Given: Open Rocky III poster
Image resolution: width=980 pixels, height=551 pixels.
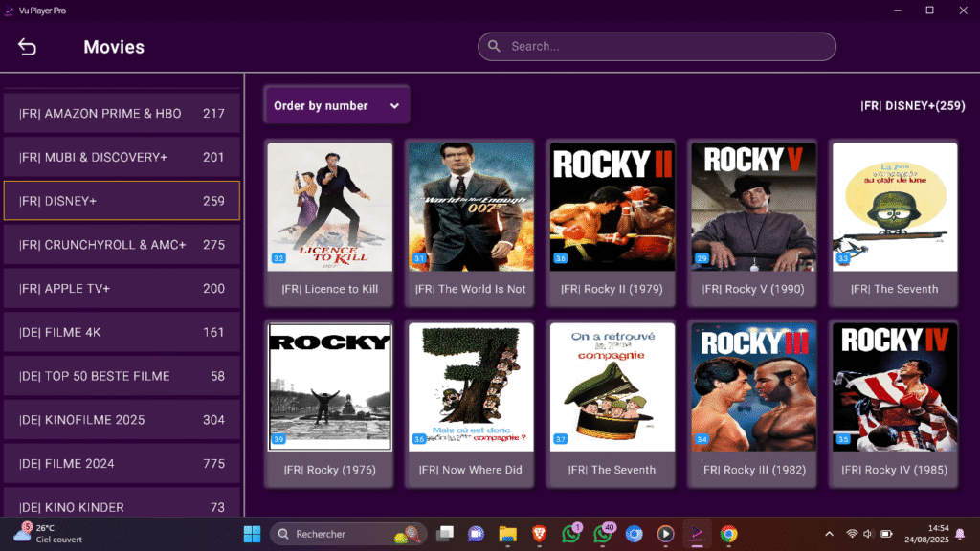Looking at the screenshot, I should coord(754,386).
